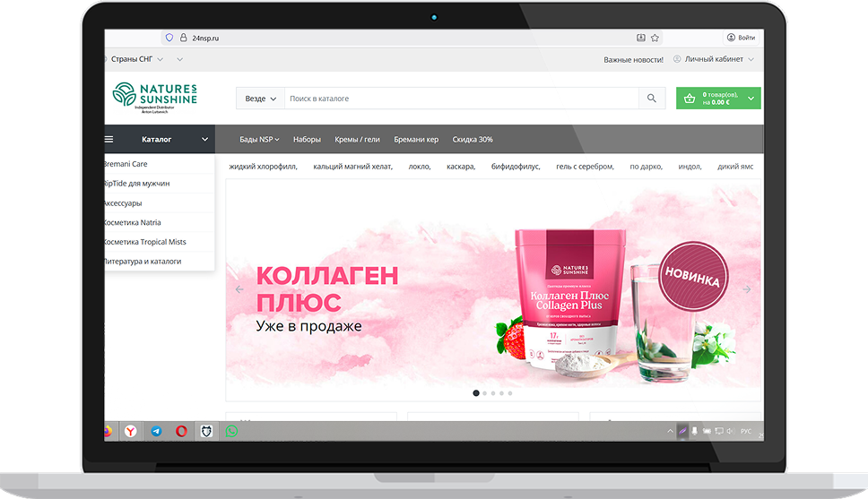868x499 pixels.
Task: Click the microphone tray icon
Action: pyautogui.click(x=694, y=431)
